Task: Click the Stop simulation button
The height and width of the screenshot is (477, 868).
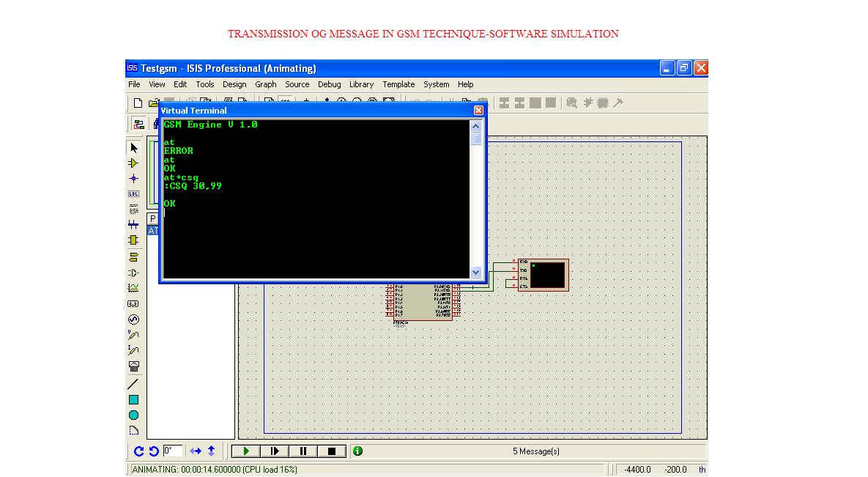Action: tap(332, 451)
